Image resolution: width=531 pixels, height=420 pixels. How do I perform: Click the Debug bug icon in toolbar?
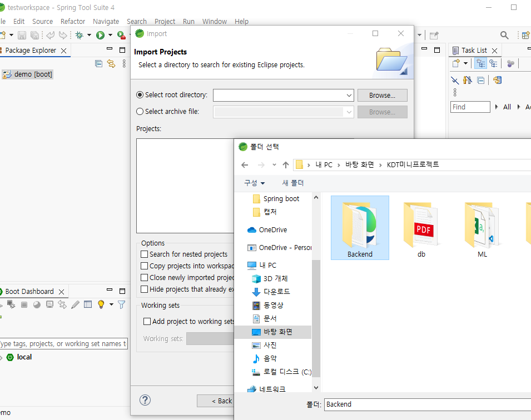tap(80, 35)
